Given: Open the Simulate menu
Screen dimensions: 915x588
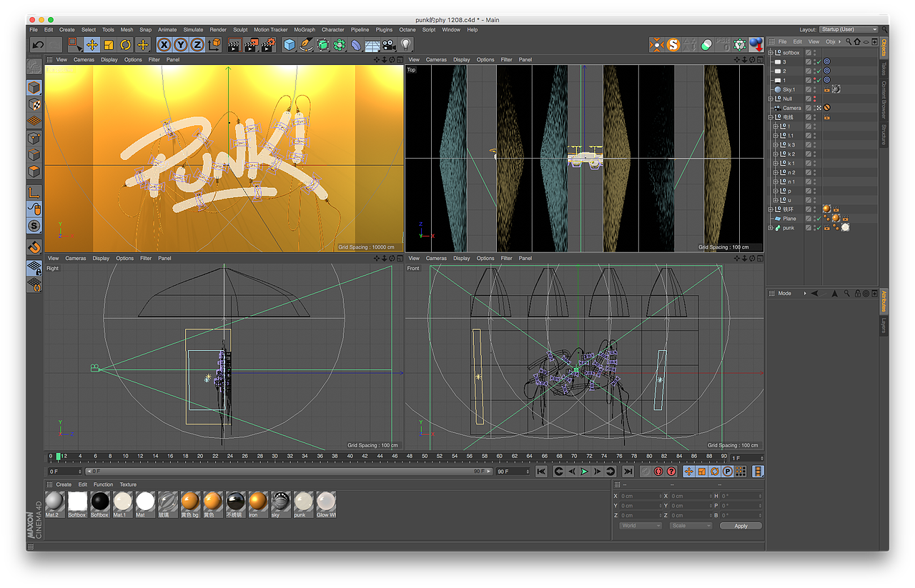Looking at the screenshot, I should pyautogui.click(x=193, y=30).
